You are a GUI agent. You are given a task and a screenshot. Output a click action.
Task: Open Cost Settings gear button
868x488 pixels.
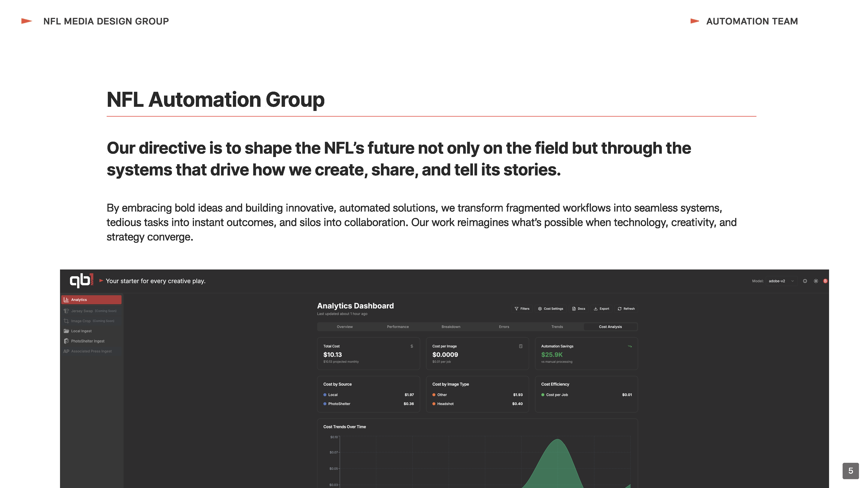[x=551, y=308]
